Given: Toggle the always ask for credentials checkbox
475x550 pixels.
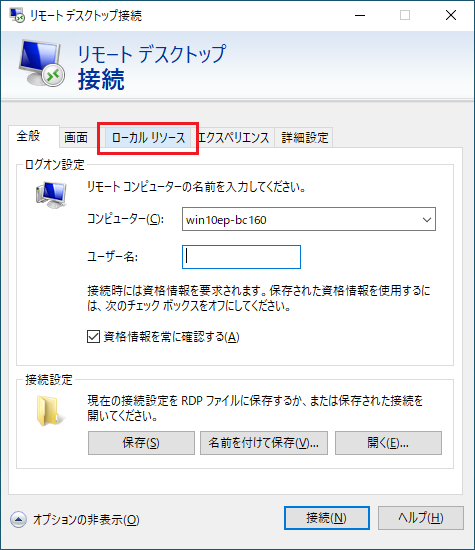Looking at the screenshot, I should (93, 337).
